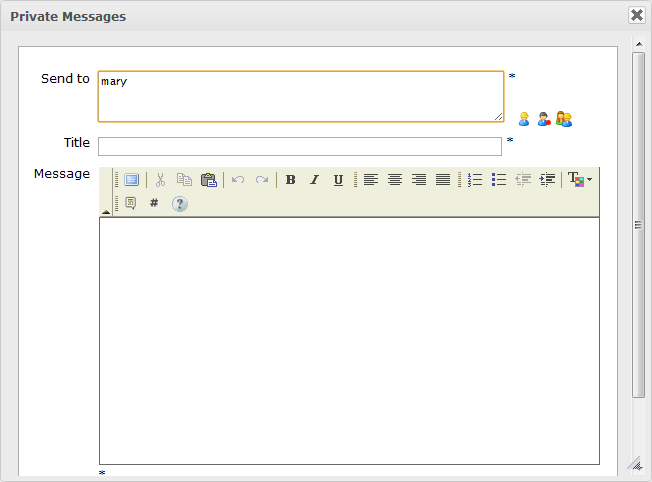Click the user icon with red dot
This screenshot has width=652, height=482.
point(543,119)
